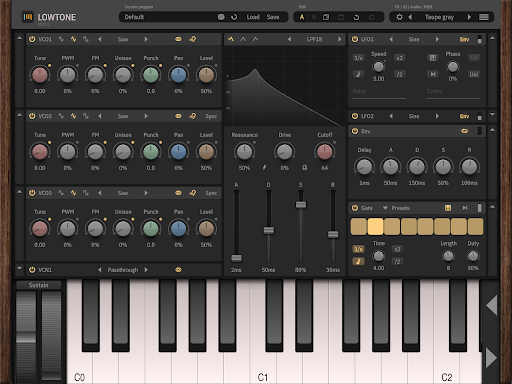This screenshot has height=384, width=512.
Task: Collapse the VCO2 section with up arrow
Action: (x=20, y=115)
